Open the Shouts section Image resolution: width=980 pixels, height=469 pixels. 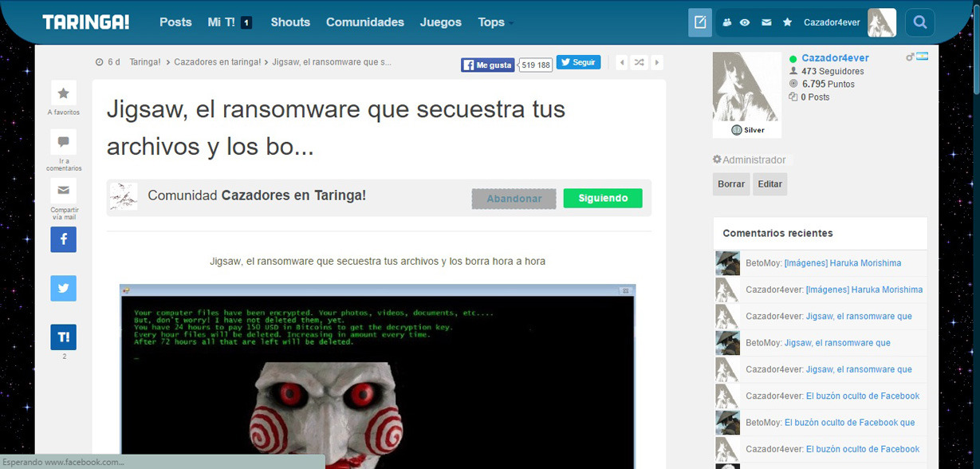[x=290, y=22]
